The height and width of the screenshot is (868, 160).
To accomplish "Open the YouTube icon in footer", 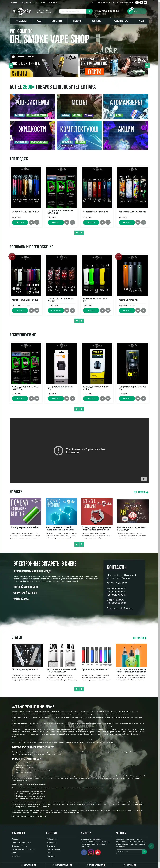I will 98,852.
